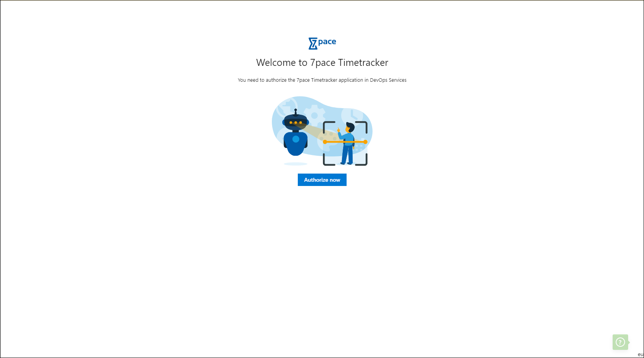The height and width of the screenshot is (358, 644).
Task: Click the 7pace logo at top
Action: (322, 43)
